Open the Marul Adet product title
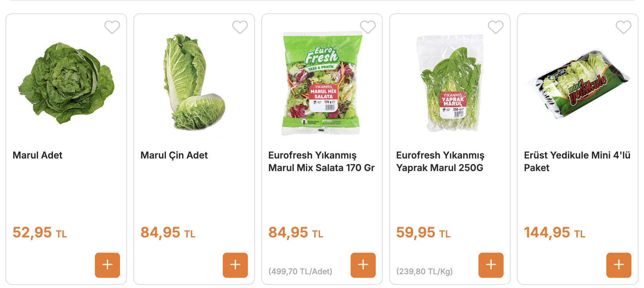644x288 pixels. point(38,155)
